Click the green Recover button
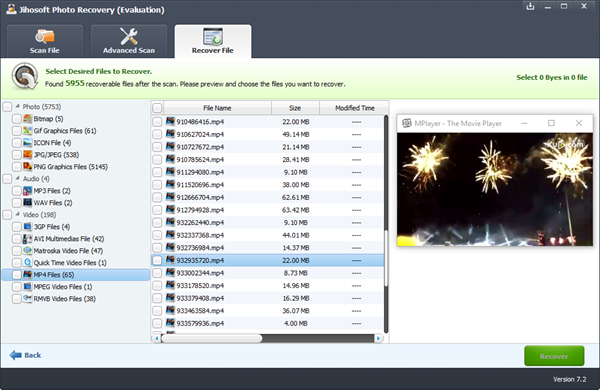Image resolution: width=600 pixels, height=390 pixels. 554,356
